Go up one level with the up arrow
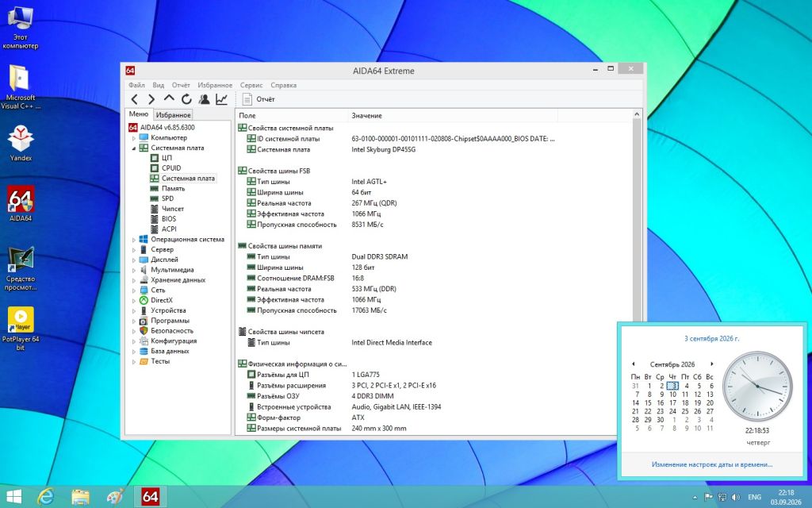Viewport: 812px width, 508px height. coord(169,98)
